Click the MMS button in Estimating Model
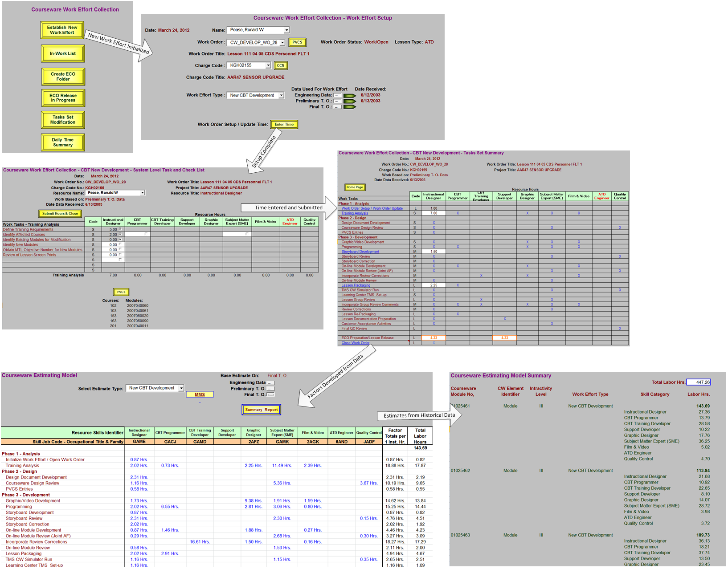The image size is (728, 569). tap(200, 394)
